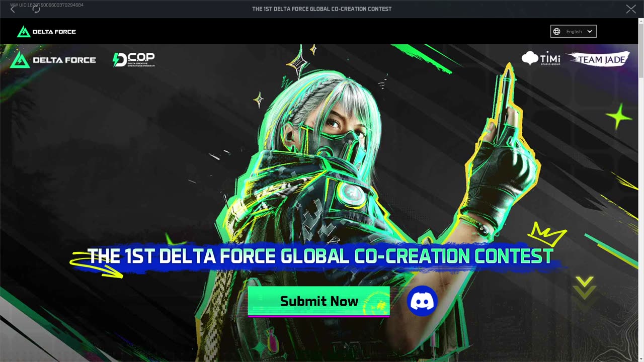This screenshot has width=644, height=362.
Task: Open the English language dropdown
Action: [574, 32]
